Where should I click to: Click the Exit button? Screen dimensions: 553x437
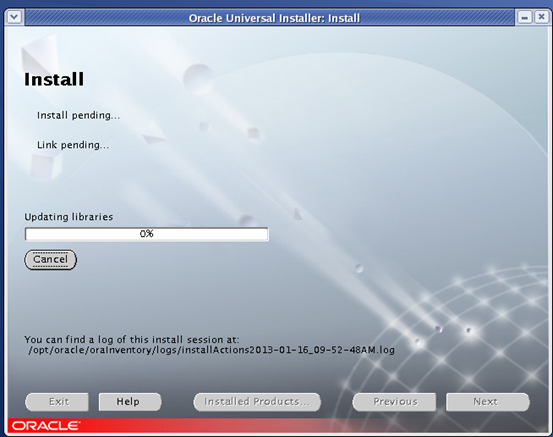pyautogui.click(x=57, y=402)
